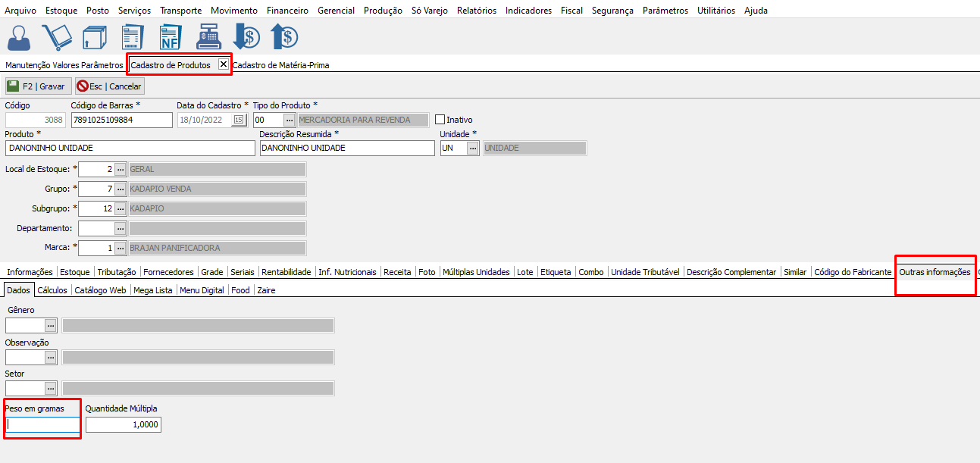The image size is (980, 463).
Task: Open the Financeiro menu
Action: (287, 11)
